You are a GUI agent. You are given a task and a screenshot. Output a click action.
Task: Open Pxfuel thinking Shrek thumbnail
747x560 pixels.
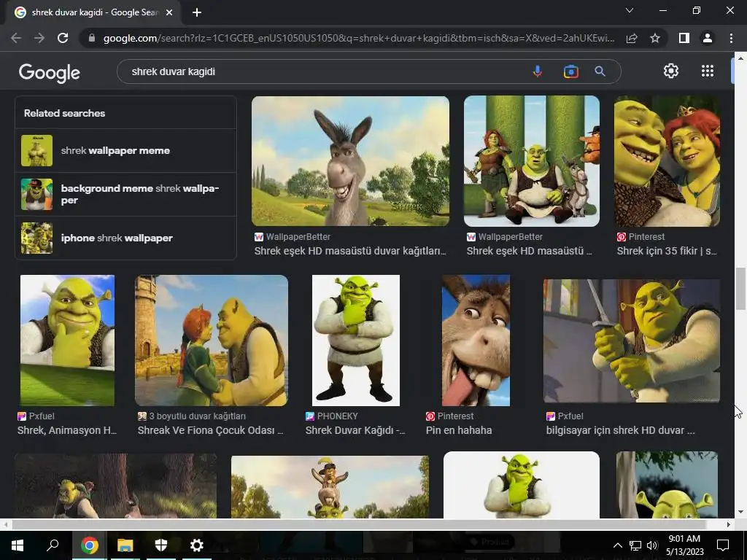pyautogui.click(x=67, y=340)
